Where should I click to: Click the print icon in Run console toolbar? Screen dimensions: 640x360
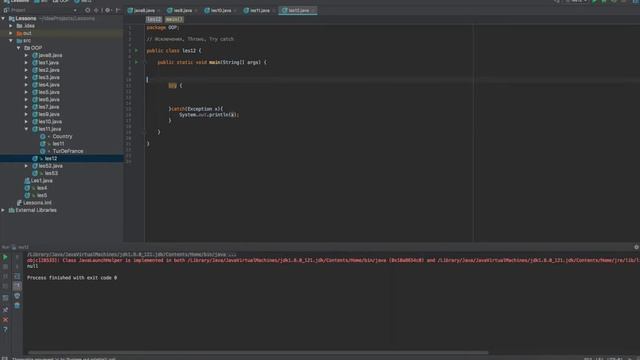[17, 296]
